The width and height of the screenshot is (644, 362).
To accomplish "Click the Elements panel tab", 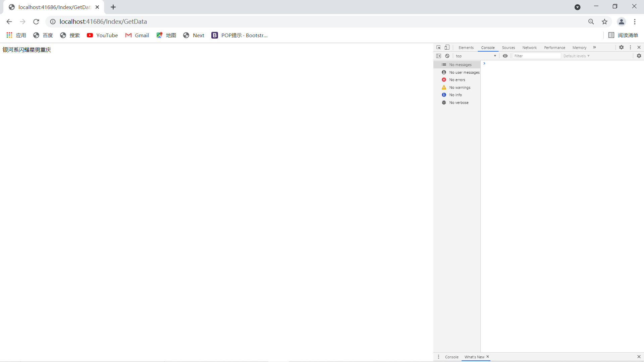I will click(x=466, y=47).
